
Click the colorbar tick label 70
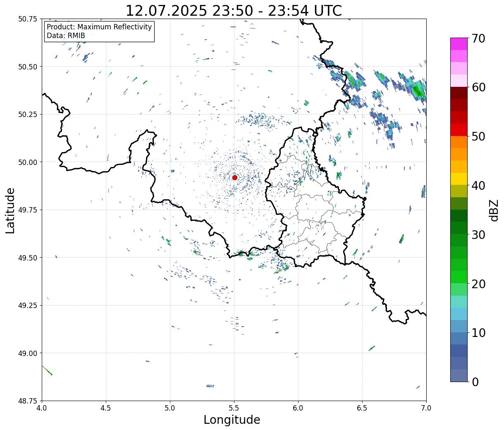[478, 38]
